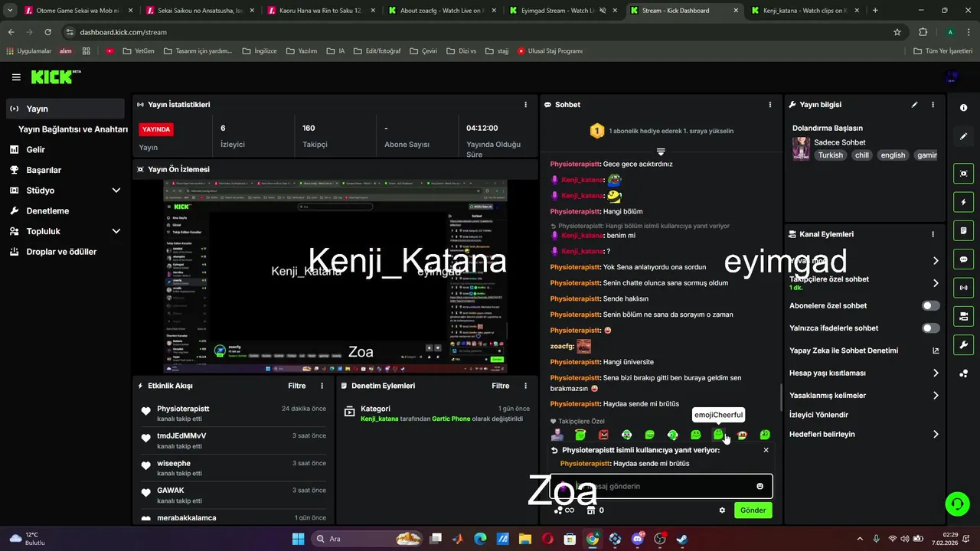The width and height of the screenshot is (980, 551).
Task: Open Discord from the Windows taskbar
Action: click(637, 539)
